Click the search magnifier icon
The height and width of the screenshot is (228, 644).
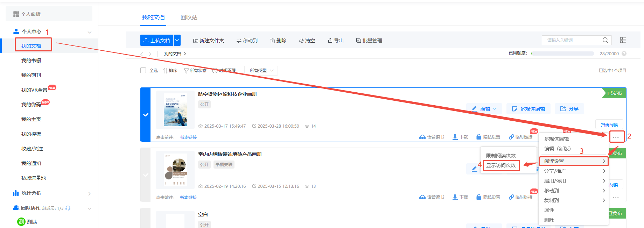click(605, 40)
